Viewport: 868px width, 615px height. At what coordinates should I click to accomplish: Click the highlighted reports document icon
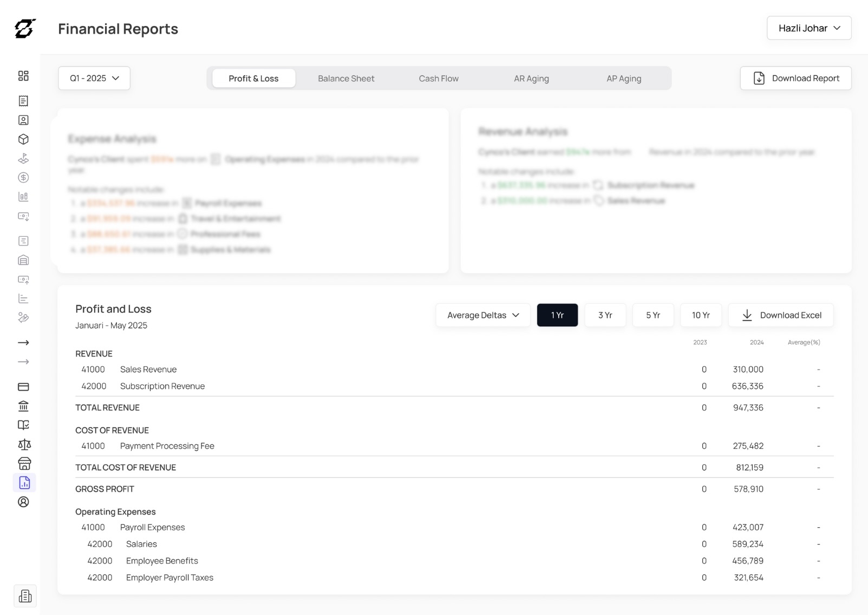coord(24,482)
